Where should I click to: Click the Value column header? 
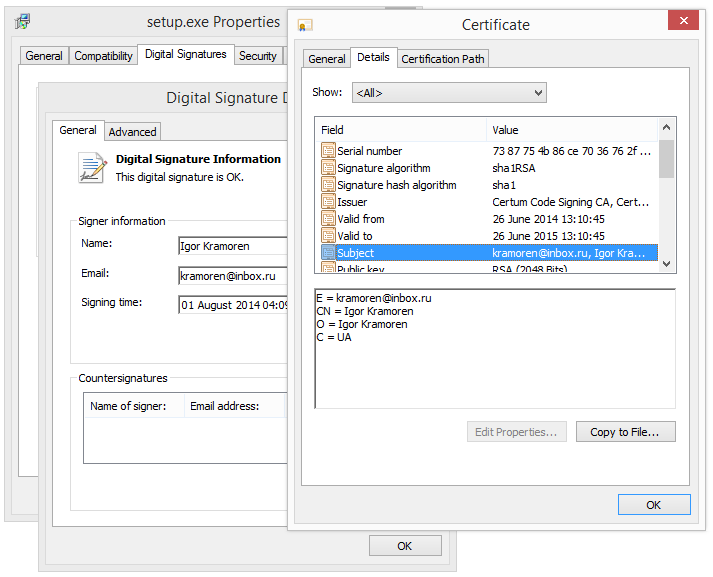(x=572, y=130)
